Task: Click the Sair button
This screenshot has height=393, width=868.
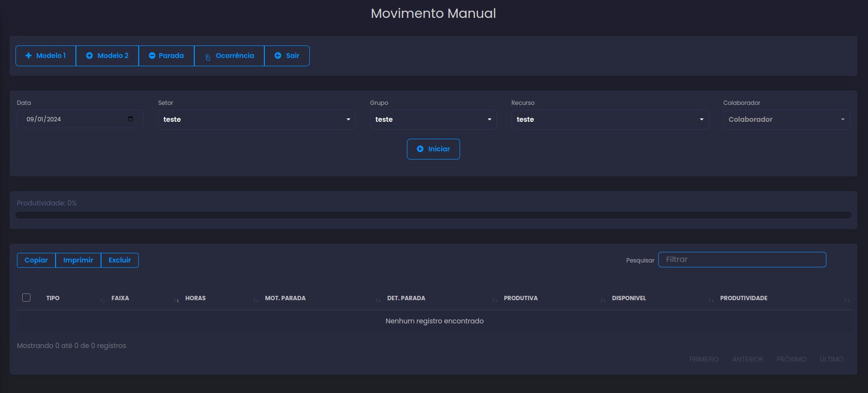Action: point(287,56)
